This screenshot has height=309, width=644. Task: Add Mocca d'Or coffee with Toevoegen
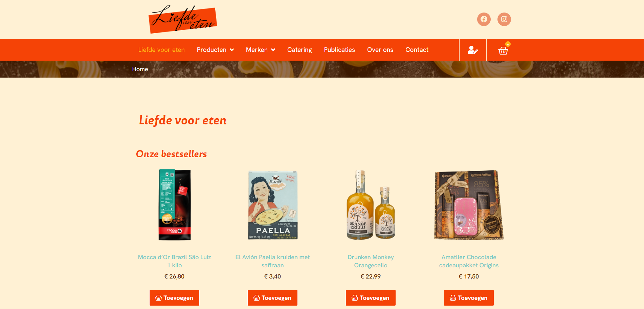click(x=174, y=298)
